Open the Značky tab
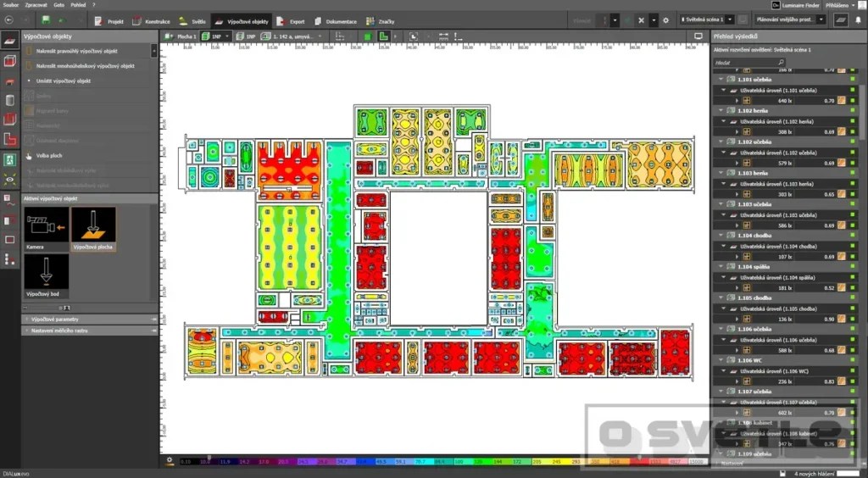868x478 pixels. pos(381,21)
